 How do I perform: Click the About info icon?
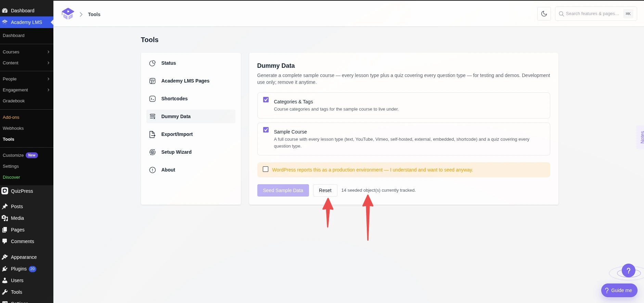tap(153, 170)
